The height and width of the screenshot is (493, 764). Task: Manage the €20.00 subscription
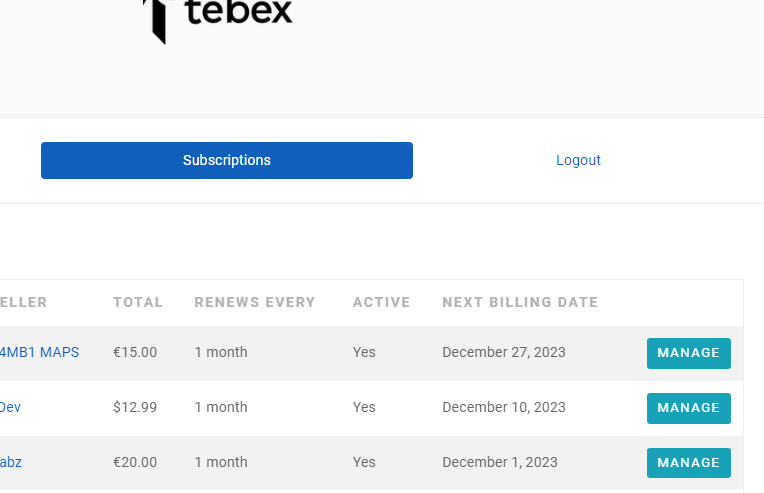pyautogui.click(x=688, y=463)
